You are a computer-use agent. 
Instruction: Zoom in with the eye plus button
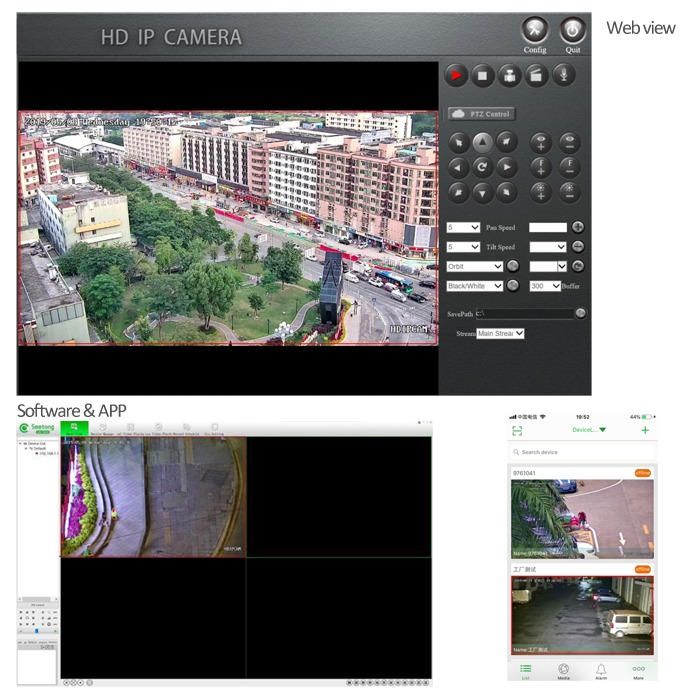pos(541,143)
